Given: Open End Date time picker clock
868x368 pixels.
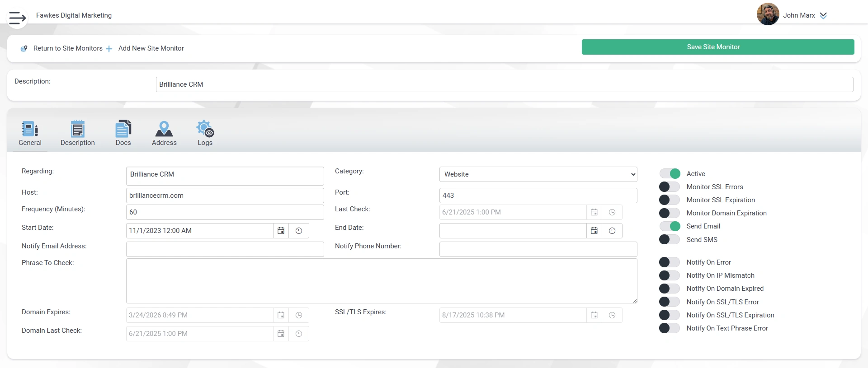Looking at the screenshot, I should point(612,231).
